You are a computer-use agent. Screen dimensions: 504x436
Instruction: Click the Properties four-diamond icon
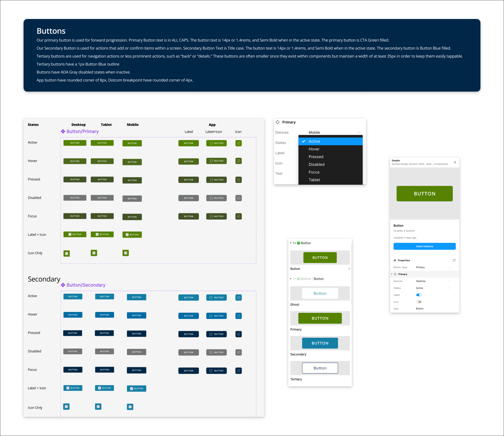click(395, 260)
